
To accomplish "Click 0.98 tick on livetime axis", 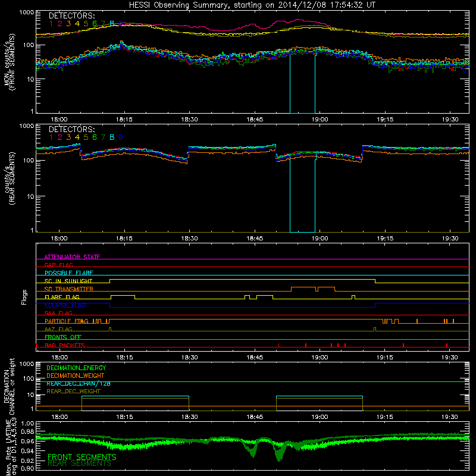I will [x=27, y=431].
